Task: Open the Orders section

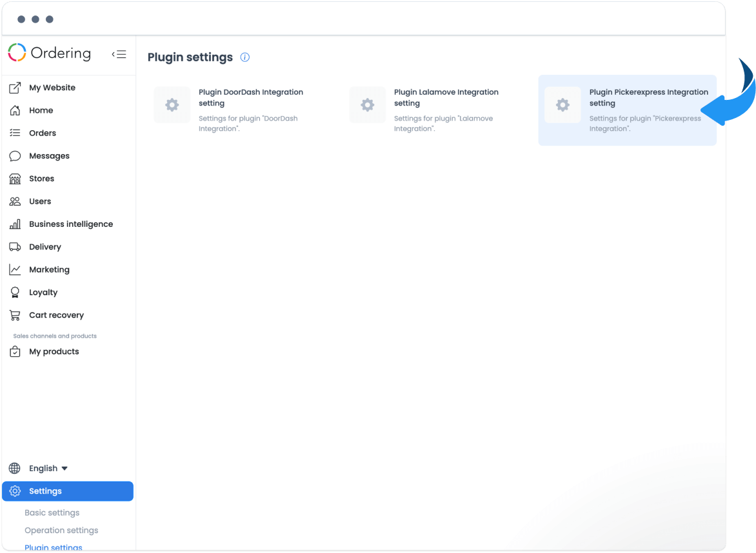Action: [43, 133]
